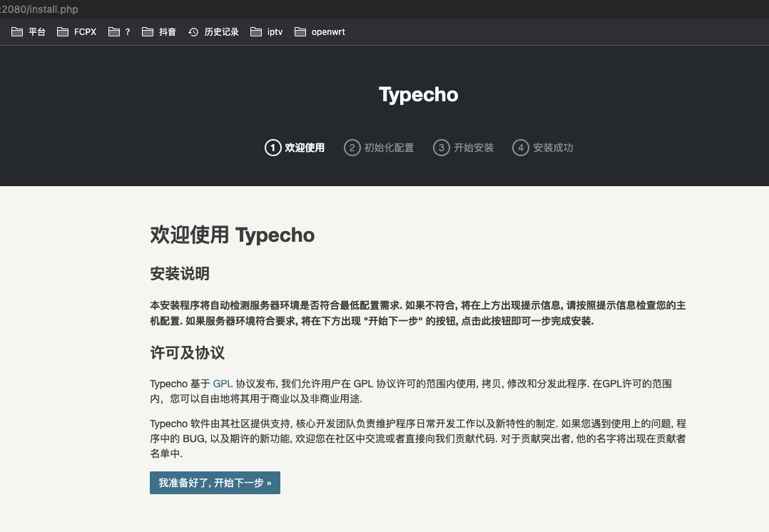Viewport: 769px width, 532px height.
Task: Click the 安装说明 heading
Action: pos(180,274)
